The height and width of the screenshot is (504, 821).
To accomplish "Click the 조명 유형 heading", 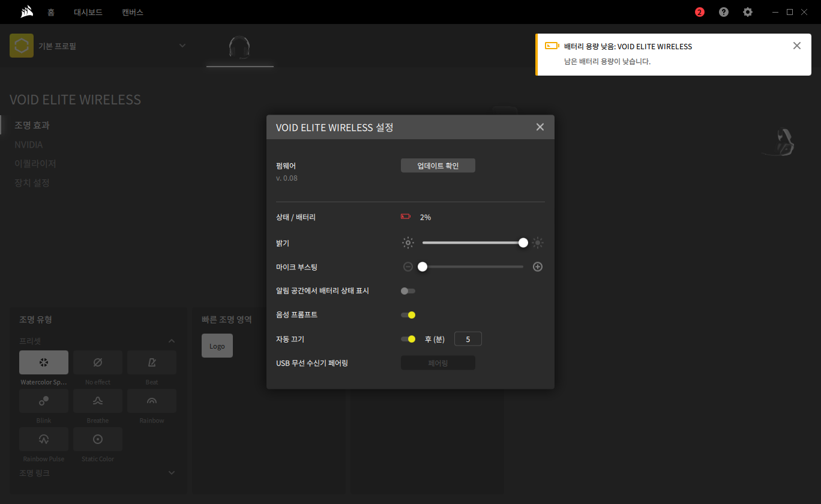I will click(x=35, y=319).
